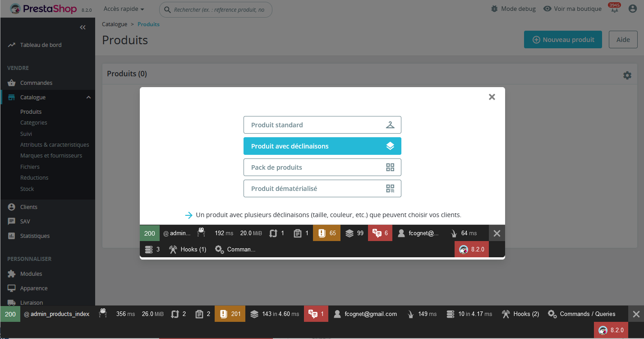Click the 200 status in modal debug bar
644x339 pixels.
tap(149, 233)
